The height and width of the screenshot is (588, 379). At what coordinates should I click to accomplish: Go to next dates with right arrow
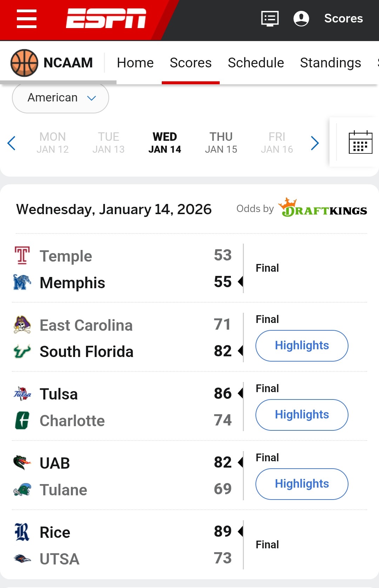(x=315, y=143)
